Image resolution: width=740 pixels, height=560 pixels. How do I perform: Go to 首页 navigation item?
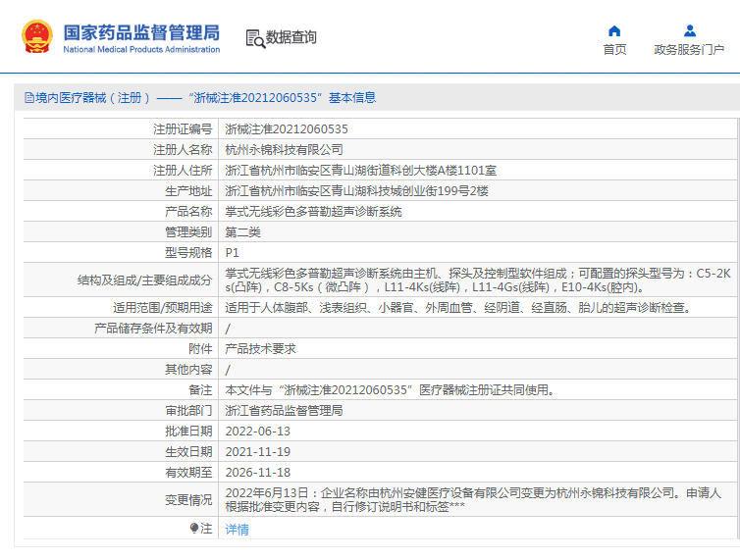pos(614,50)
